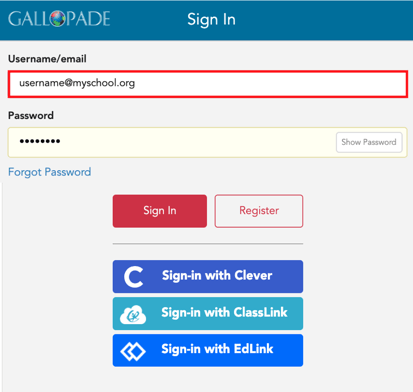Choose Sign-in with Clever
The image size is (413, 392).
[x=208, y=277]
